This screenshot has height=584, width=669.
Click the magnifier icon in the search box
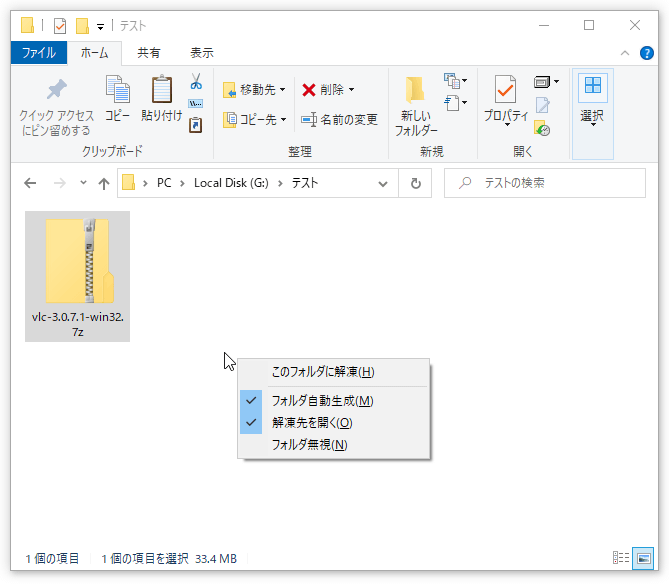click(465, 183)
